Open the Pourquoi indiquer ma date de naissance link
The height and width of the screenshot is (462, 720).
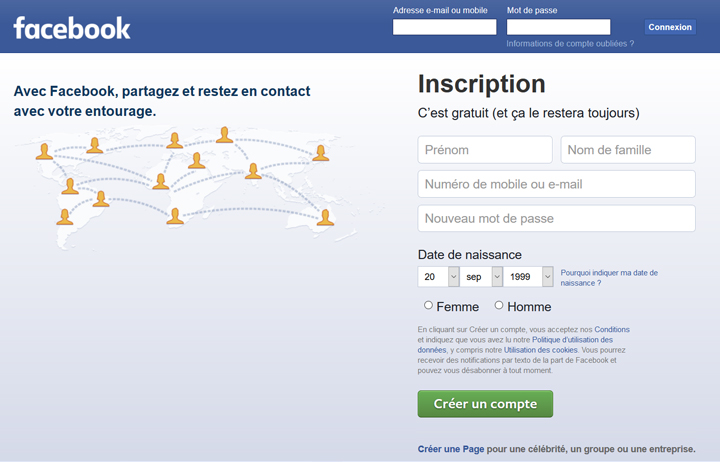pyautogui.click(x=609, y=278)
